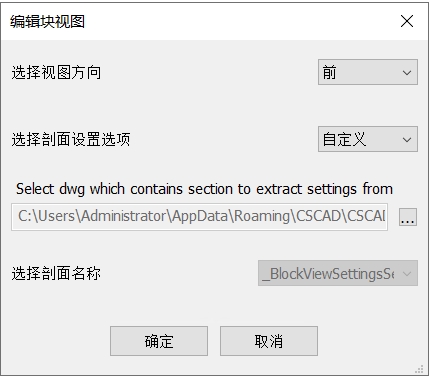Viewport: 429px width, 376px height.
Task: Click the browse "..." button beside file path
Action: [408, 217]
